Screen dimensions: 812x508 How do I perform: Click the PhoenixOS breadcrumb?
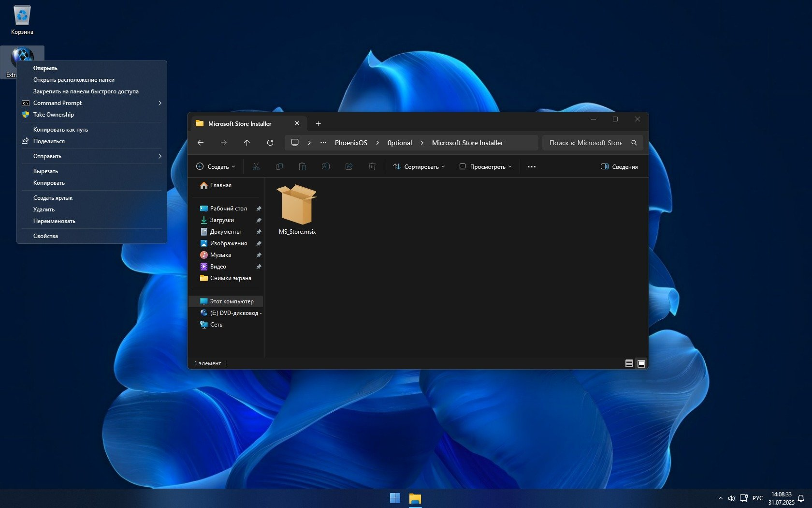[351, 143]
